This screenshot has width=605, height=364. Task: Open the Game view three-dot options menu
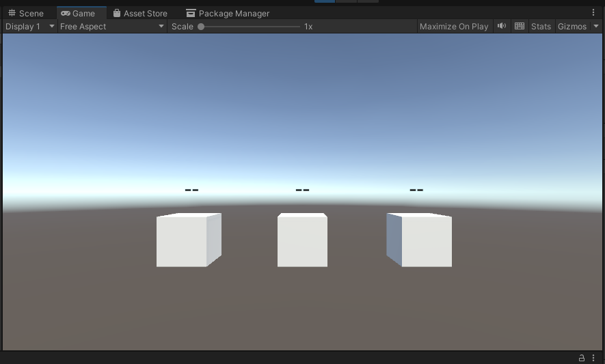click(593, 13)
